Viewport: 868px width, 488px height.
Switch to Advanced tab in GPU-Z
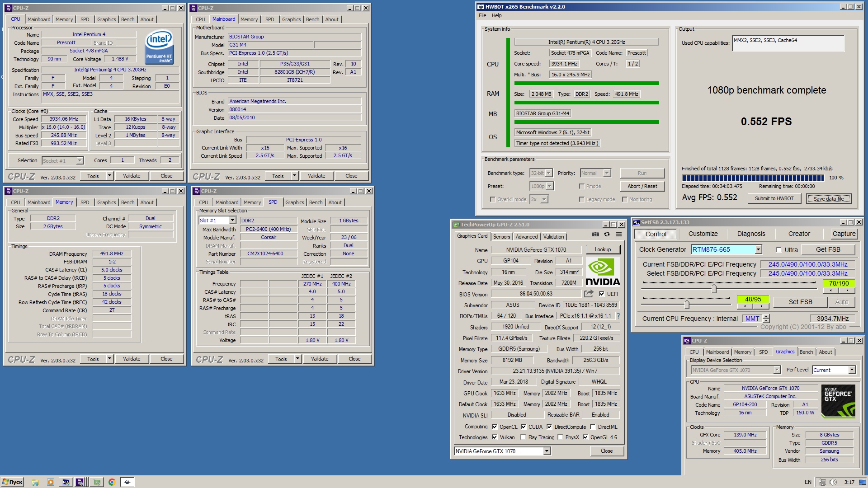[527, 236]
